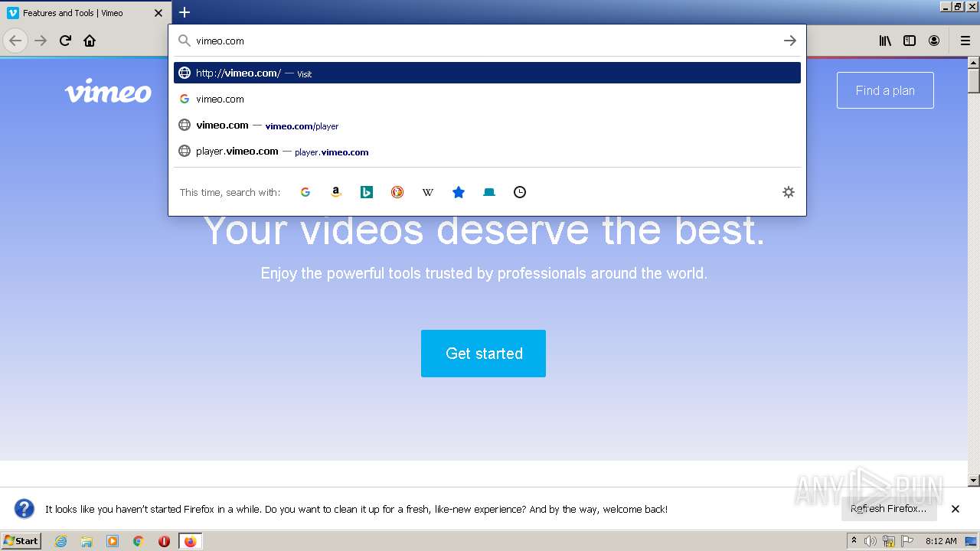Search in History clock icon
This screenshot has width=980, height=551.
520,192
